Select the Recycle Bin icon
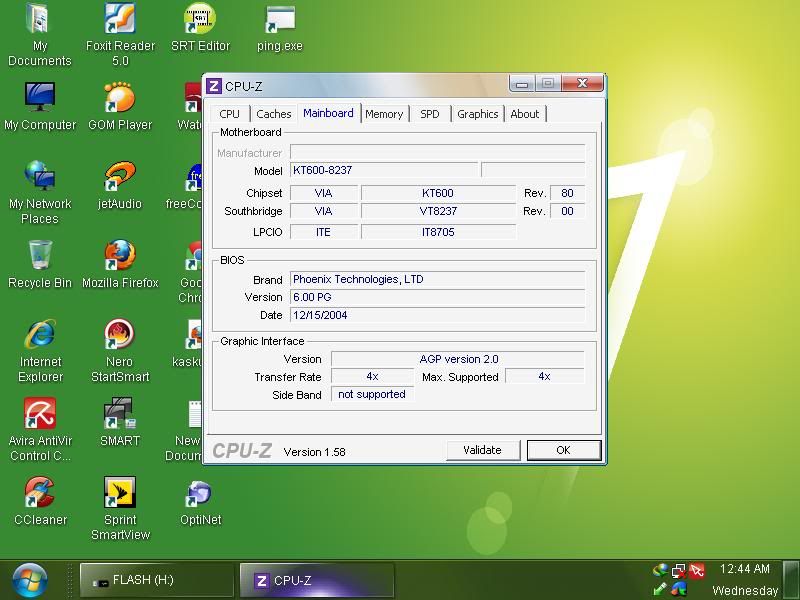 [40, 264]
